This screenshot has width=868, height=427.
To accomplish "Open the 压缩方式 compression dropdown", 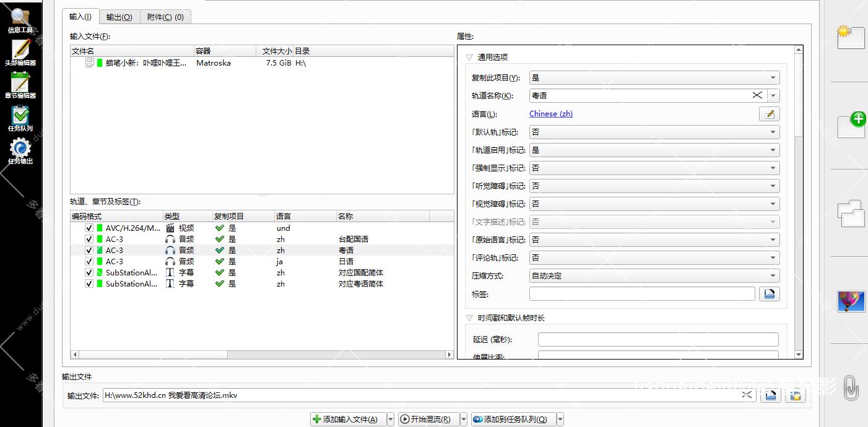I will [x=654, y=276].
